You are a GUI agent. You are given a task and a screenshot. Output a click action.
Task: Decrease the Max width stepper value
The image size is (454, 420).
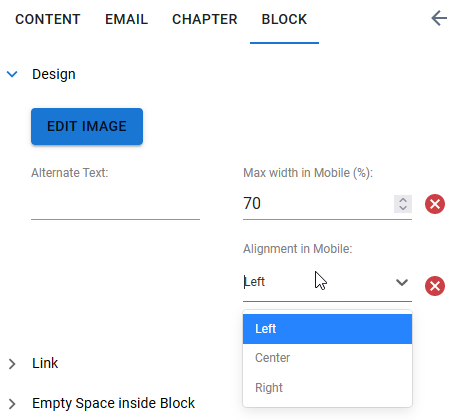click(x=403, y=208)
